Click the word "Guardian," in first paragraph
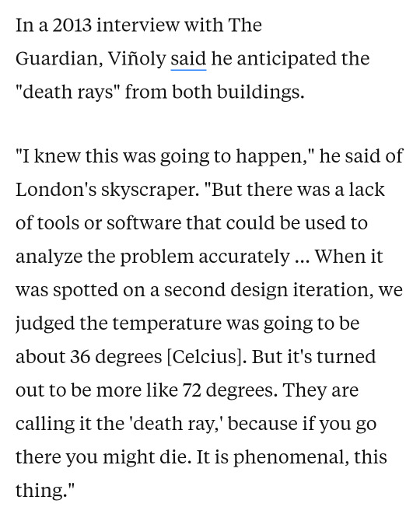Screen dimensions: 420x514 [x=59, y=60]
